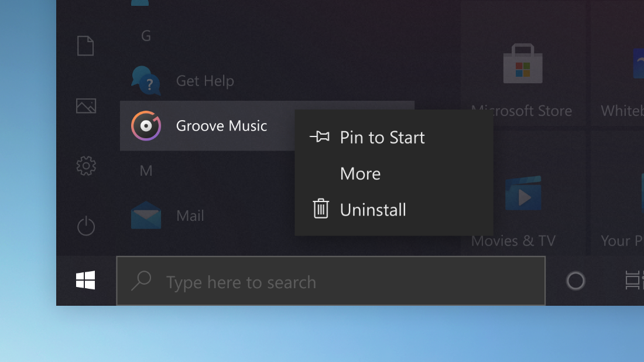Select the 'Groove Music' app label
The height and width of the screenshot is (362, 644).
tap(221, 126)
